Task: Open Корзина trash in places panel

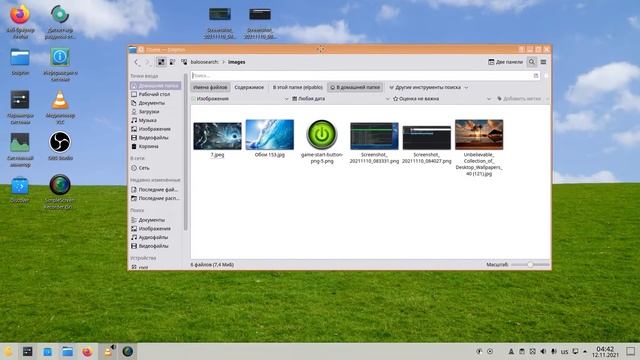Action: tap(156, 146)
